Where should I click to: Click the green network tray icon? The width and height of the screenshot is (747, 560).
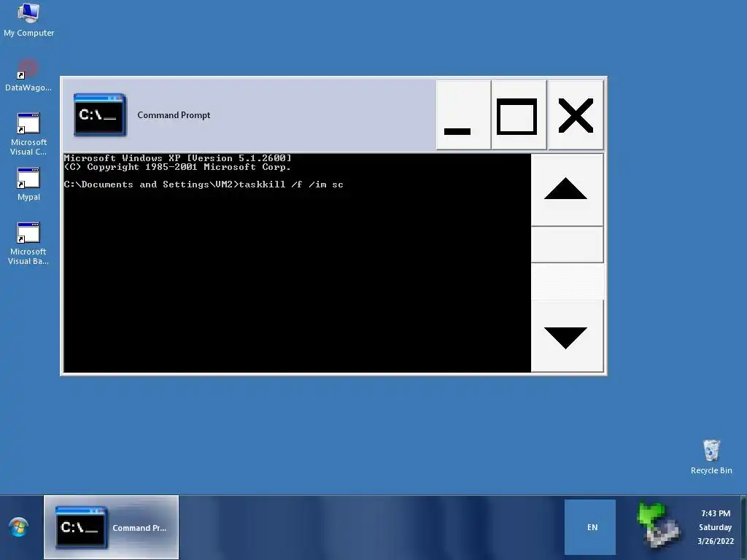tap(658, 526)
